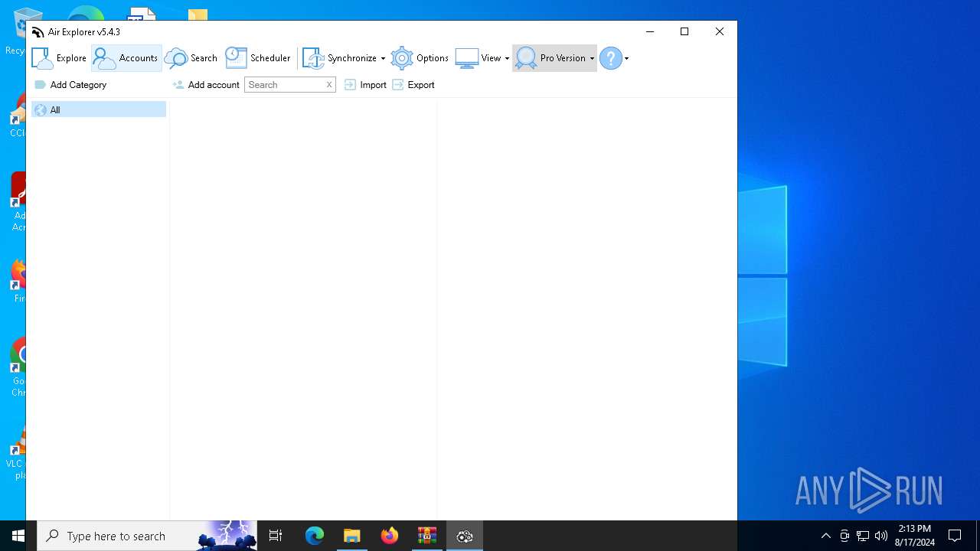This screenshot has height=551, width=980.
Task: Click the volume speaker icon
Action: coord(881,536)
